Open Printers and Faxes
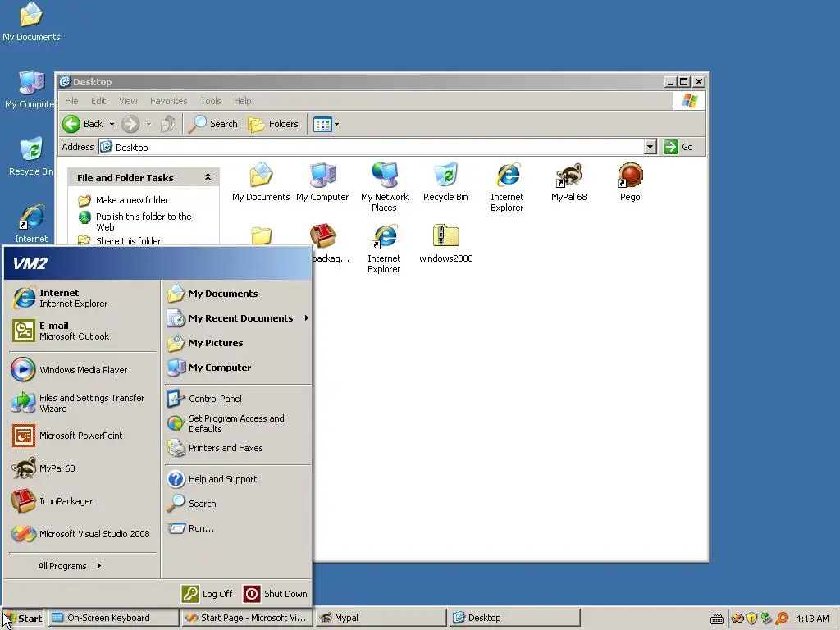This screenshot has height=630, width=840. tap(237, 448)
